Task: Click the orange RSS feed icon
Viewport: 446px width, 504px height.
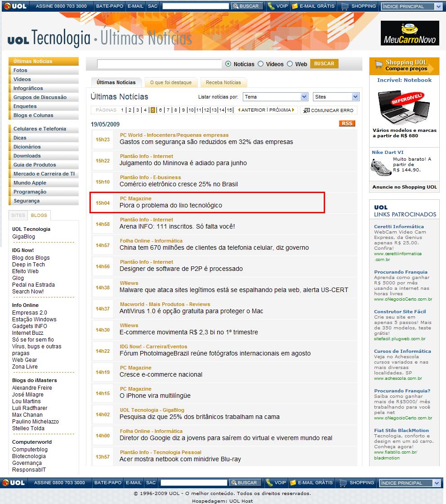Action: [x=347, y=124]
